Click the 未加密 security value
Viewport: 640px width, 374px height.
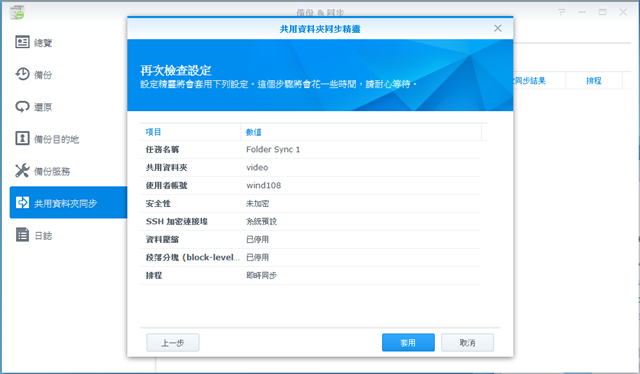tap(257, 203)
